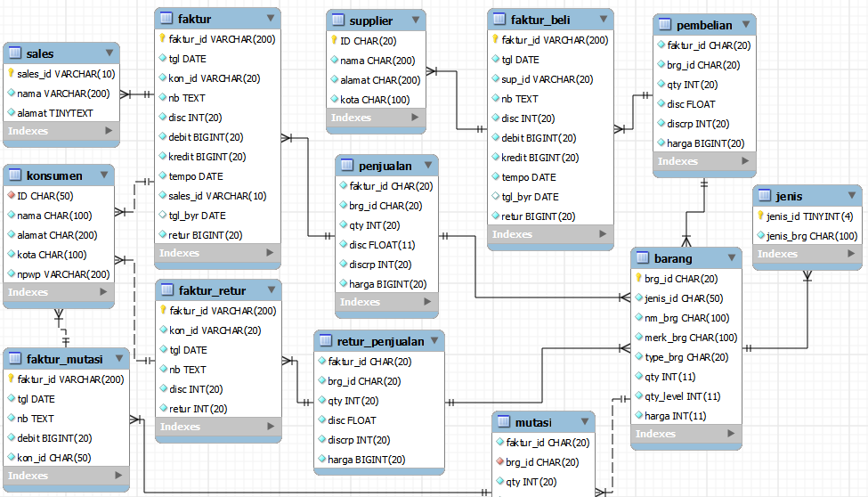This screenshot has width=868, height=497.
Task: Collapse the pembelian table with header arrow
Action: 742,25
